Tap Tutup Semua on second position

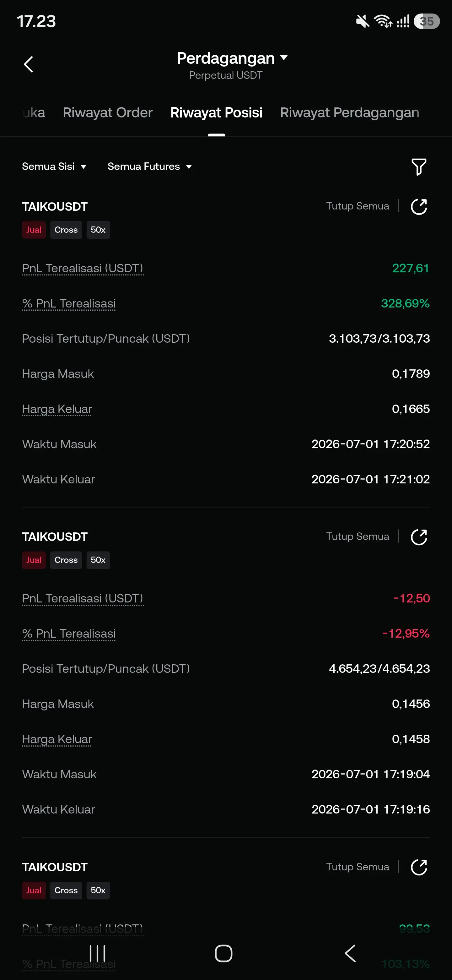click(357, 536)
